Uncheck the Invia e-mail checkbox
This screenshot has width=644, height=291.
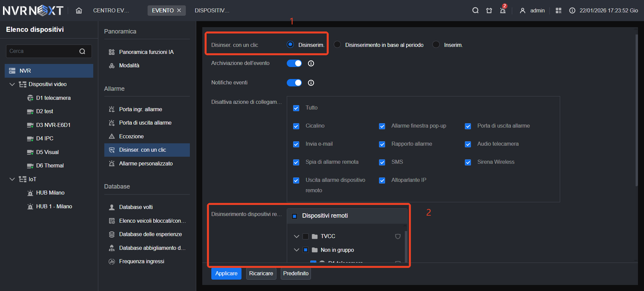pos(296,144)
